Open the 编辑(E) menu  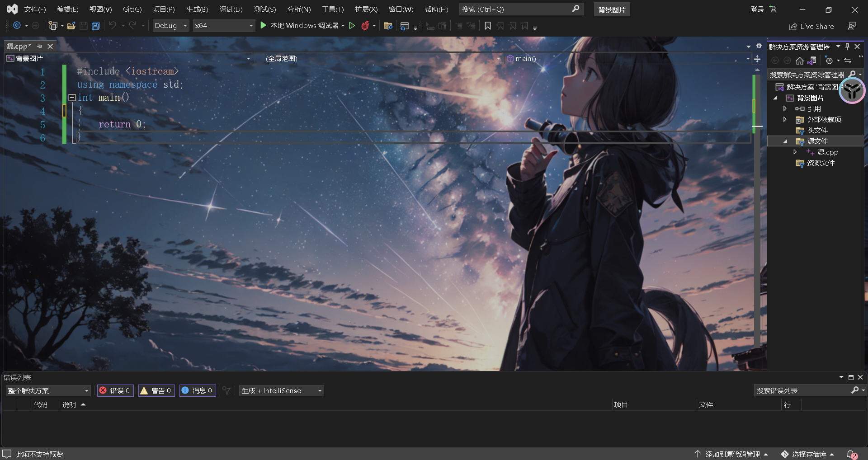67,9
